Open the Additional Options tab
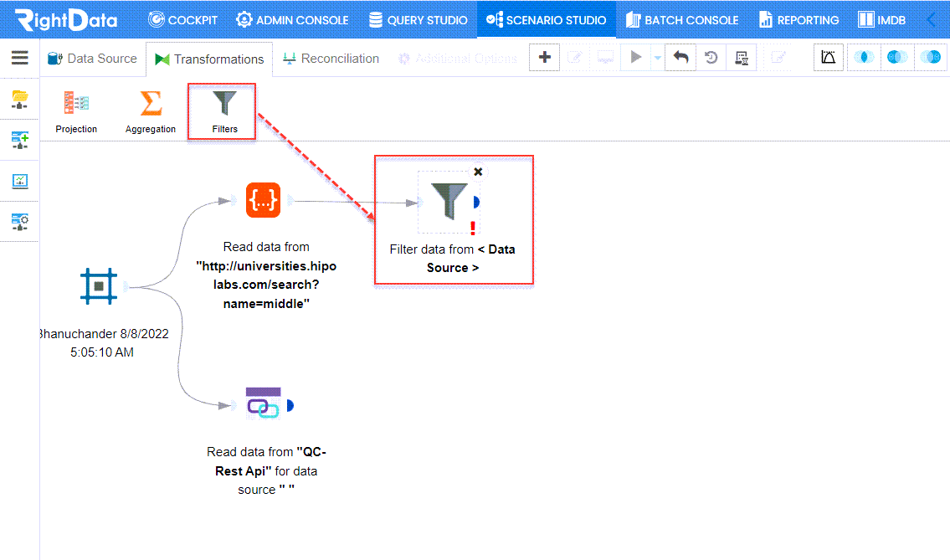 click(x=458, y=59)
